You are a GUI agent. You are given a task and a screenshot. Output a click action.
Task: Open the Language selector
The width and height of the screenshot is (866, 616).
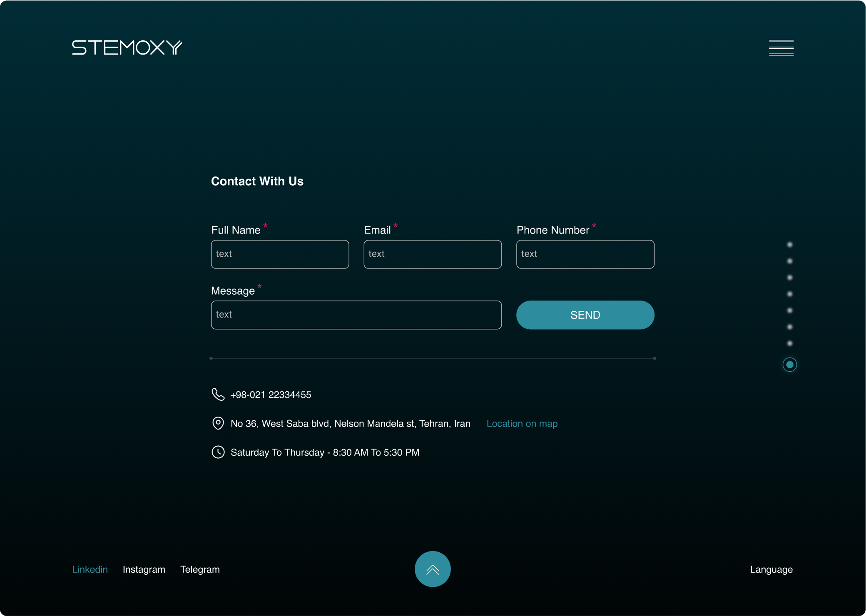771,569
